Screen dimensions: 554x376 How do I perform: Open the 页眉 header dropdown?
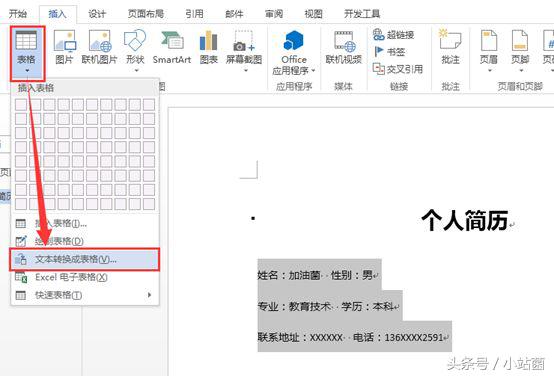(489, 51)
